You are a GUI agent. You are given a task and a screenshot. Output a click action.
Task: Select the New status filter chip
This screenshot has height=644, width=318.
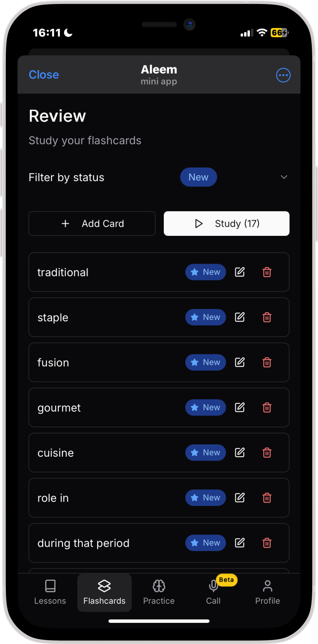point(198,177)
